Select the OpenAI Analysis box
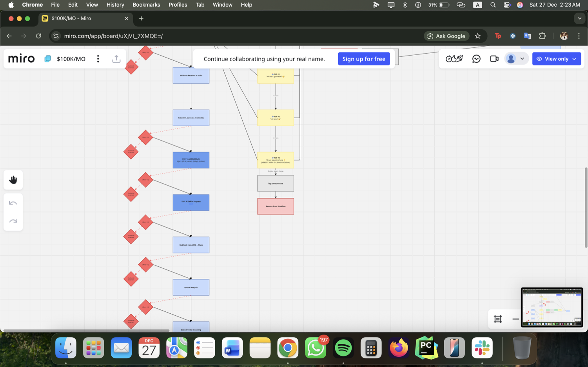Image resolution: width=588 pixels, height=367 pixels. 191,287
